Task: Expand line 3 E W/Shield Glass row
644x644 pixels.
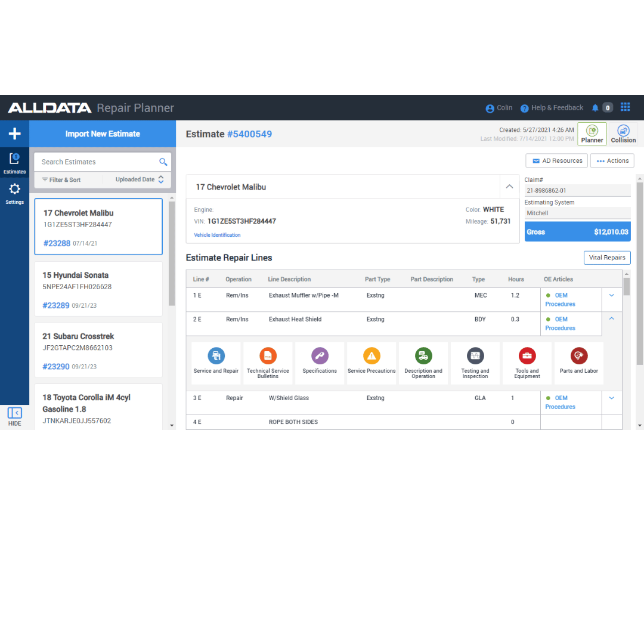Action: [612, 398]
